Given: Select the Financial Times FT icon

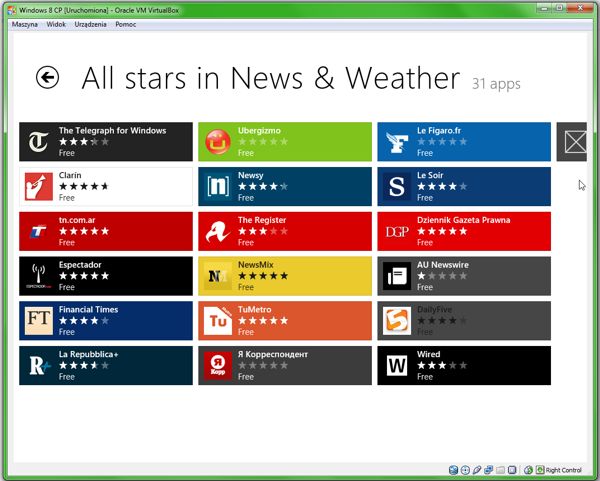Looking at the screenshot, I should [x=39, y=321].
